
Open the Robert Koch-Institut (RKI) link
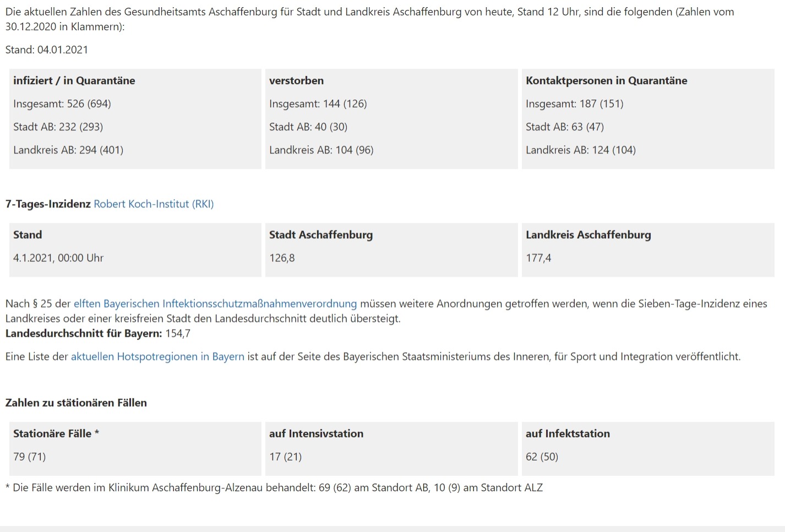[x=154, y=204]
